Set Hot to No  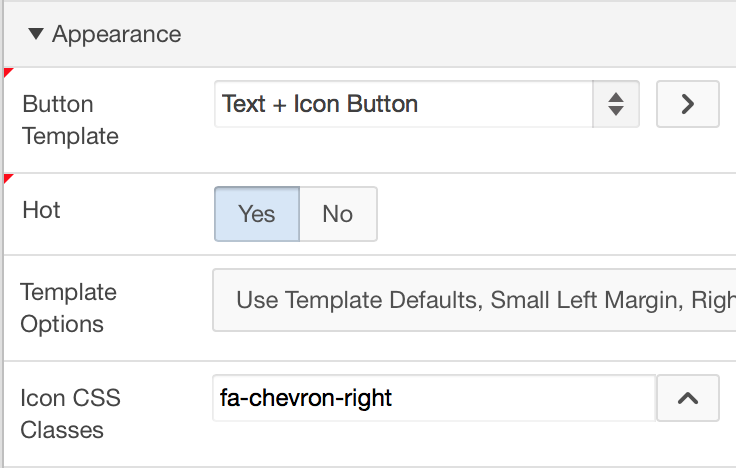pos(338,214)
